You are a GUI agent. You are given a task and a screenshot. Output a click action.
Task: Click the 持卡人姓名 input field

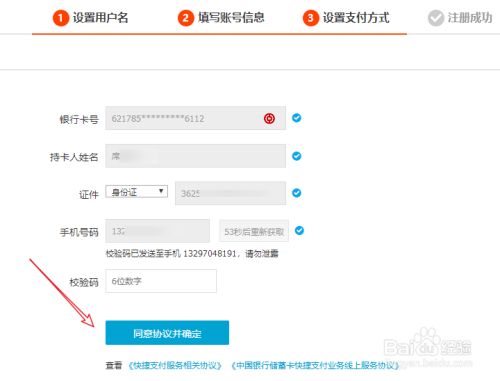[x=196, y=156]
